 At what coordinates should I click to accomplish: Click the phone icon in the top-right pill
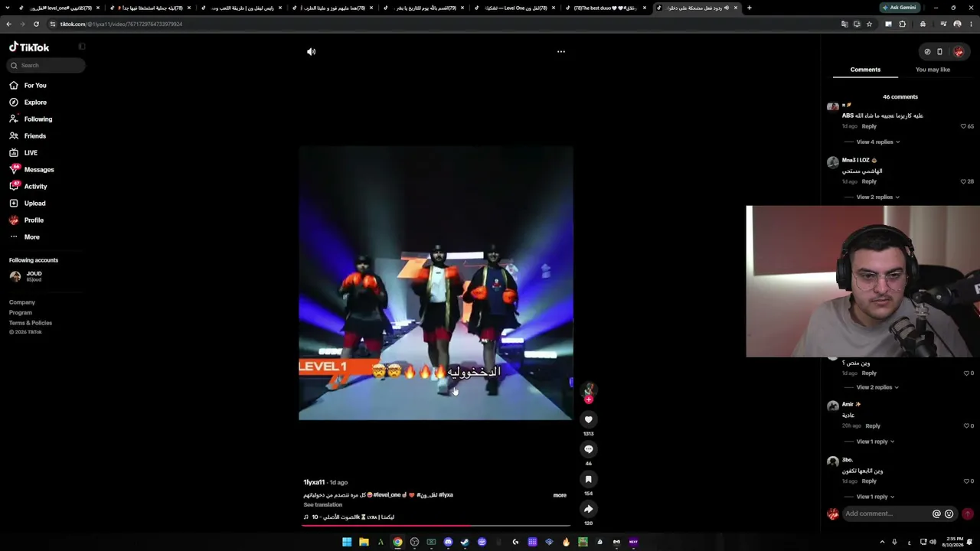939,52
